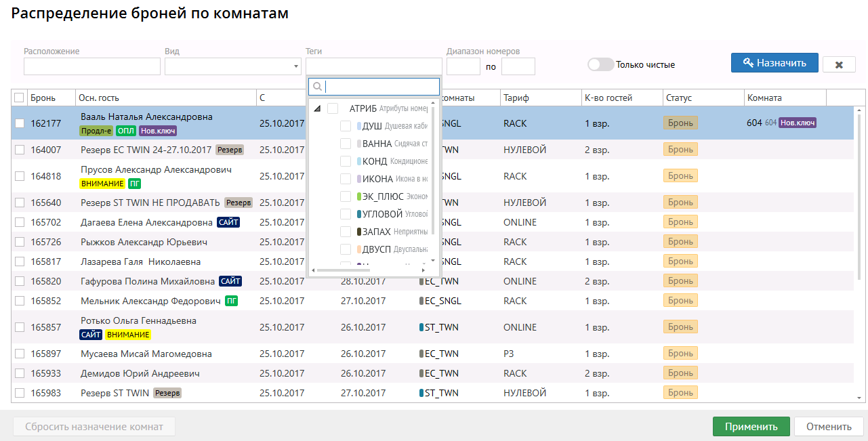
Task: Click the X clear filter button
Action: coord(839,64)
